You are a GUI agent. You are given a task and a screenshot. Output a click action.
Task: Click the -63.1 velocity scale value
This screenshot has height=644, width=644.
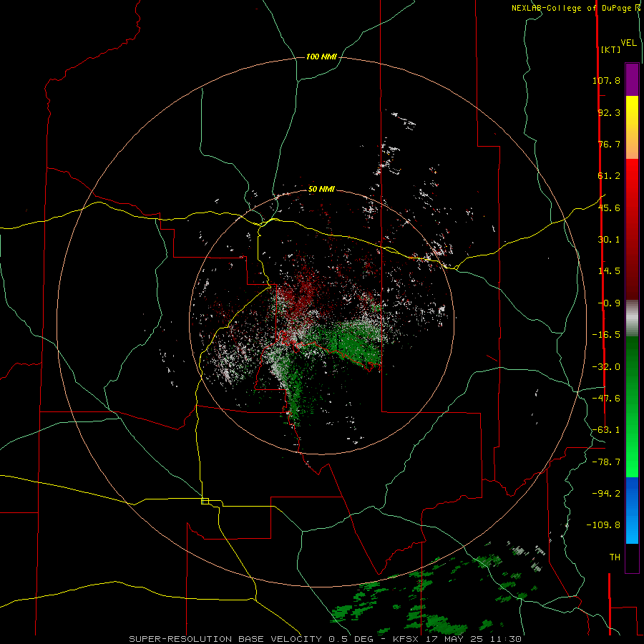pos(606,430)
